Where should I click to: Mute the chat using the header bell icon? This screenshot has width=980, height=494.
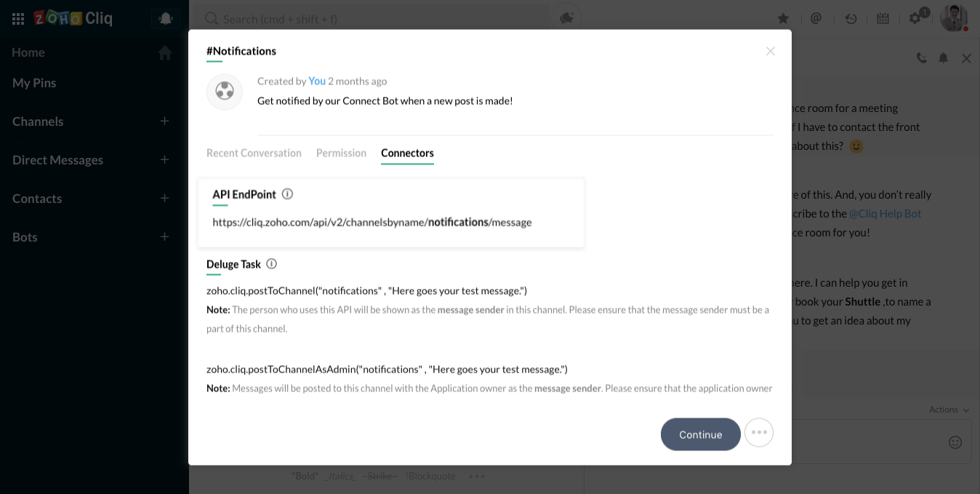944,58
